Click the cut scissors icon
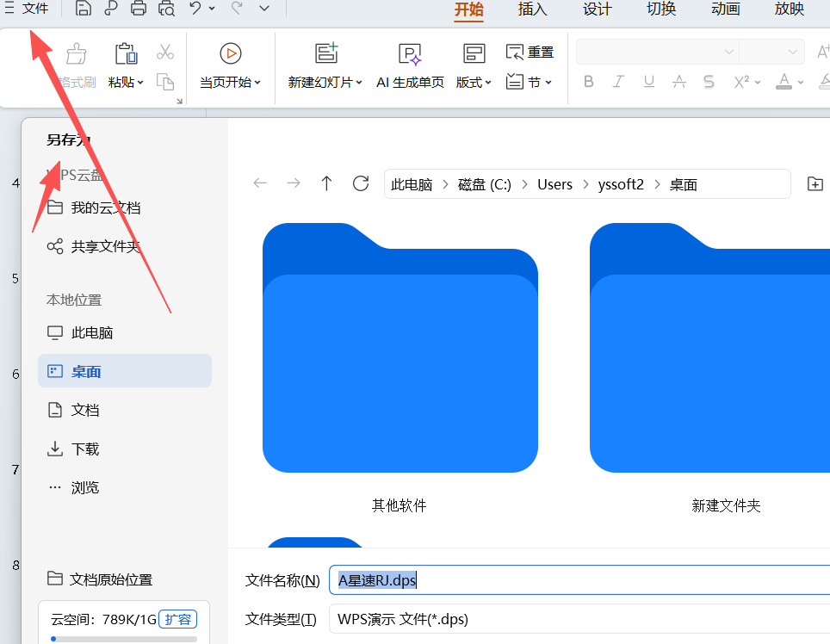Screen dimensions: 830x644 click(x=165, y=52)
